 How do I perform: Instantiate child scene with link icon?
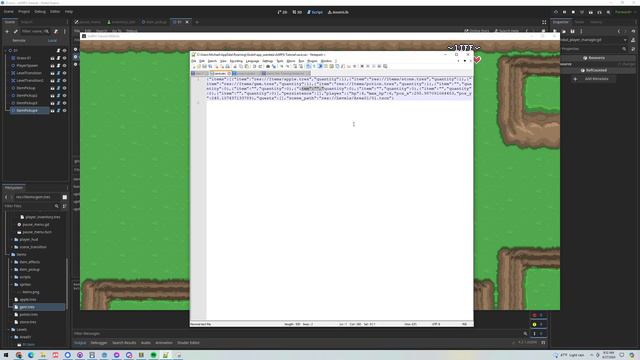[x=16, y=31]
